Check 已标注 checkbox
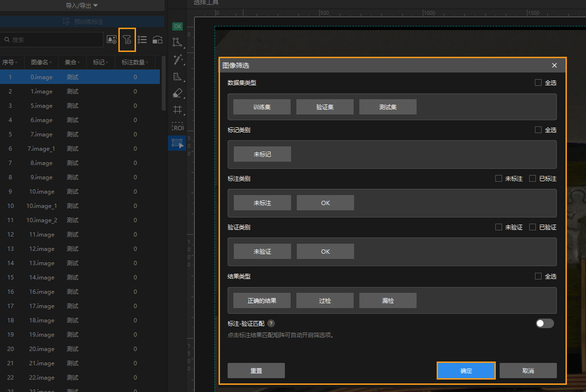Image resolution: width=586 pixels, height=392 pixels. (533, 178)
